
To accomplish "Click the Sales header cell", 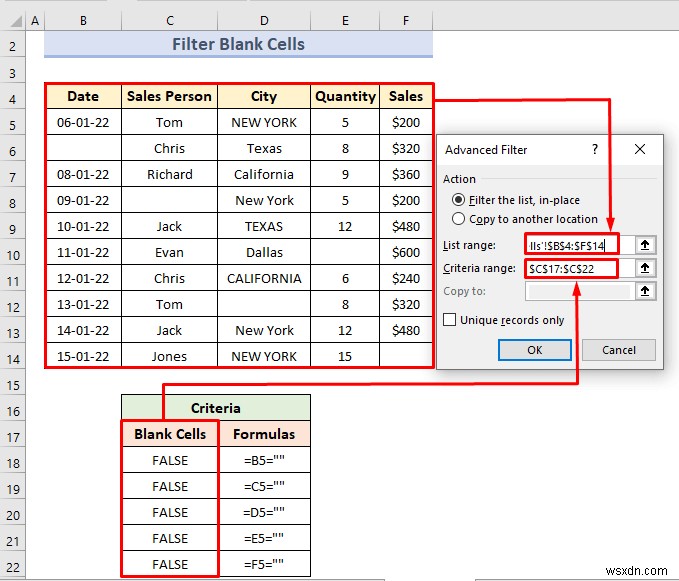I will click(406, 96).
